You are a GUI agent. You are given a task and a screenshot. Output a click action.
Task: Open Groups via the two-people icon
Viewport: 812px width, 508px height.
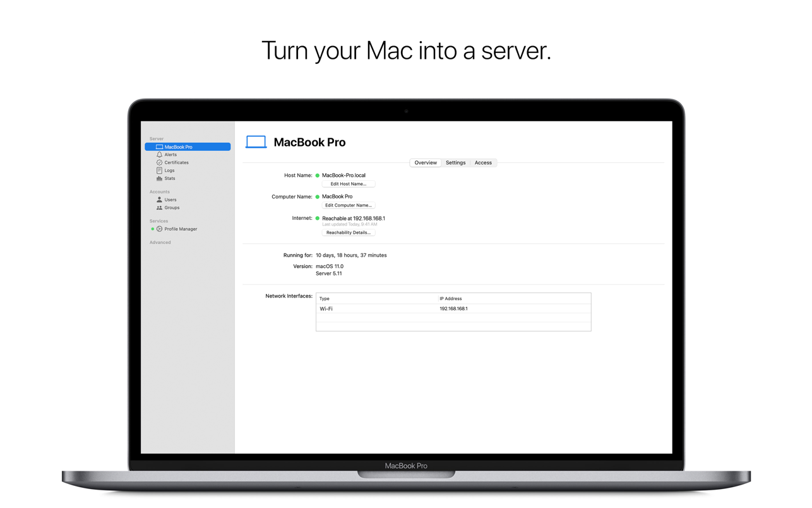(x=159, y=208)
